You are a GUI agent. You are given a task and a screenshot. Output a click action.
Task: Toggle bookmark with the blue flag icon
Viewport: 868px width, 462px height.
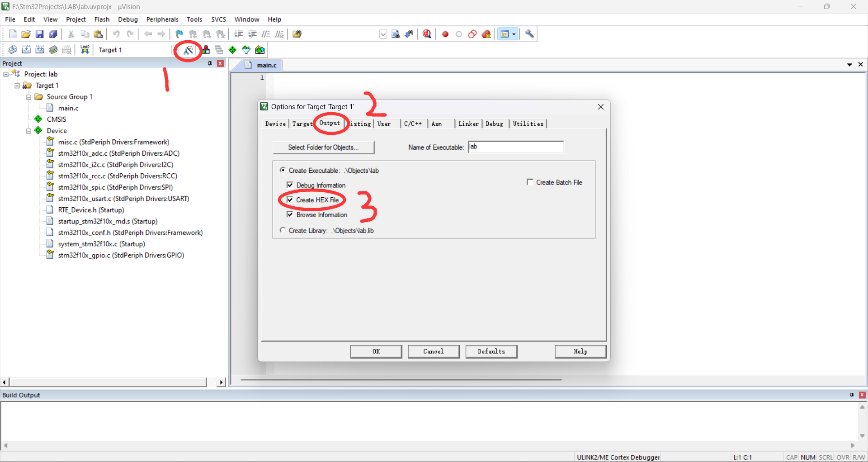click(179, 34)
